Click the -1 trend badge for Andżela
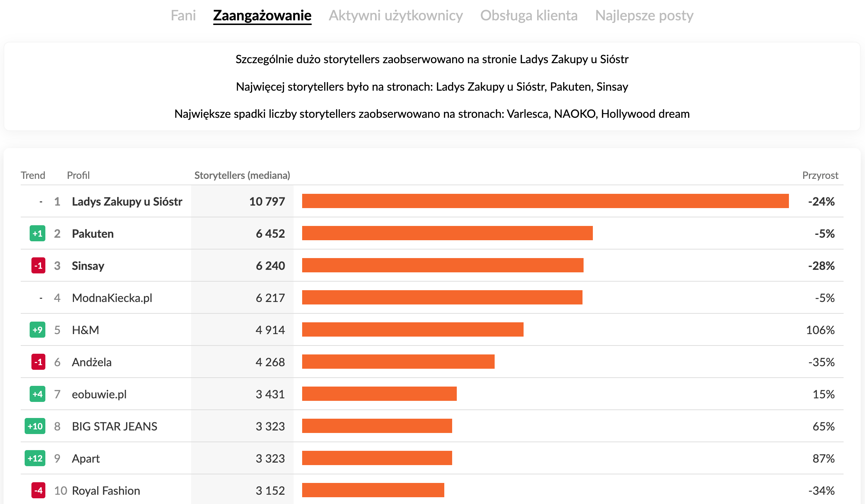The image size is (865, 504). [38, 362]
